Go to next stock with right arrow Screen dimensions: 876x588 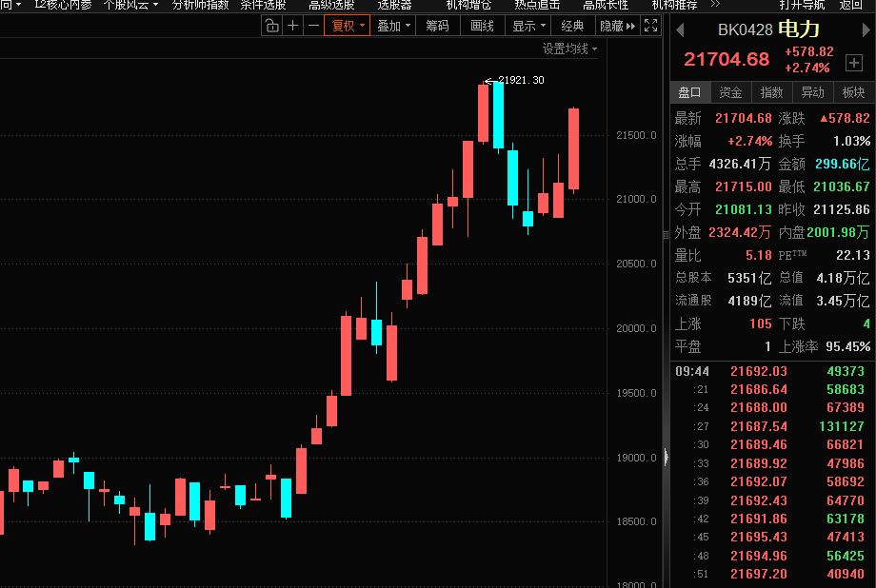[866, 30]
